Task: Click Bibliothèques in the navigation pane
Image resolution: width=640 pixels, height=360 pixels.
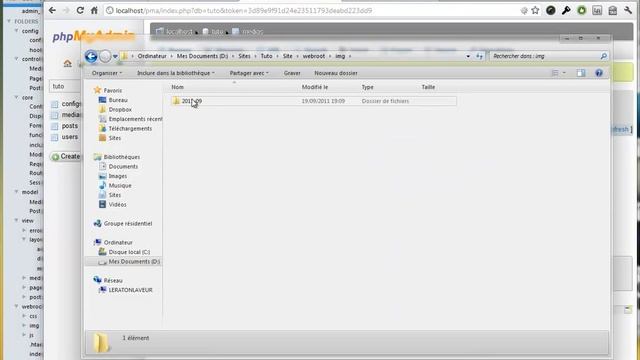Action: tap(122, 157)
